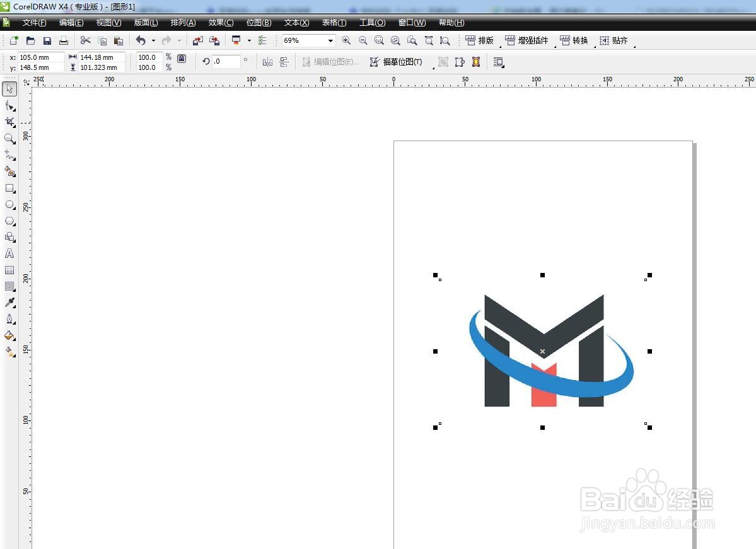The image size is (756, 549).
Task: Click the Save document icon
Action: pyautogui.click(x=47, y=40)
